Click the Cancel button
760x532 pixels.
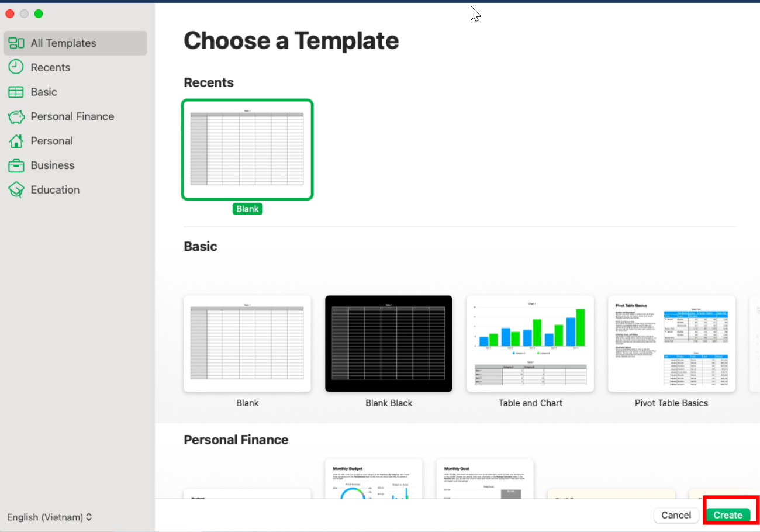(x=676, y=515)
